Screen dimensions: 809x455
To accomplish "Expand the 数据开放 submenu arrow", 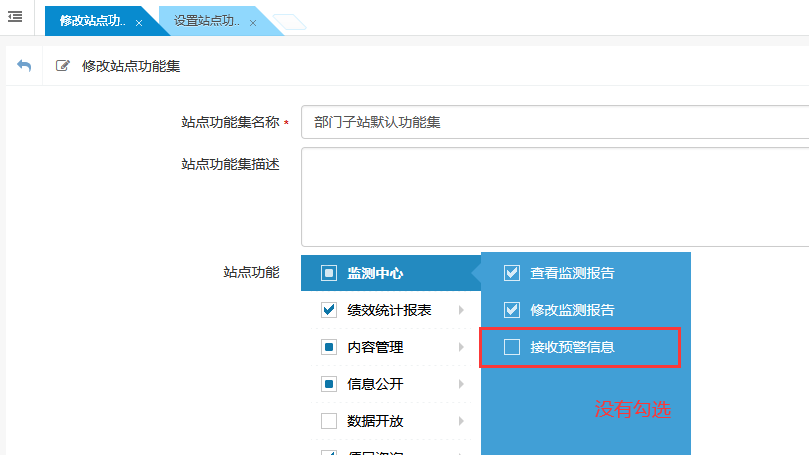I will 461,421.
